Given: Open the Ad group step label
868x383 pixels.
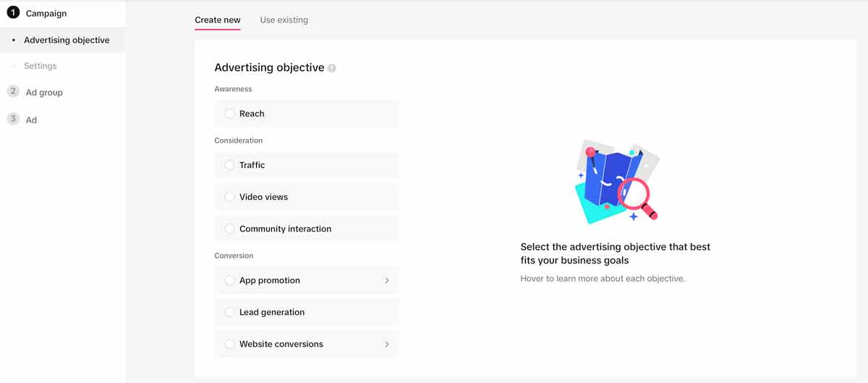Looking at the screenshot, I should coord(44,93).
